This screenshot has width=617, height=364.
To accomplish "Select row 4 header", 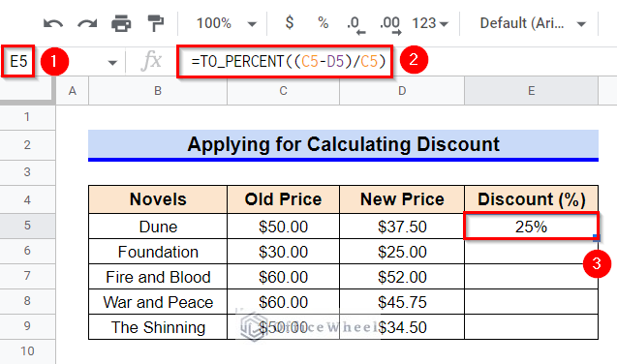I will tap(27, 199).
